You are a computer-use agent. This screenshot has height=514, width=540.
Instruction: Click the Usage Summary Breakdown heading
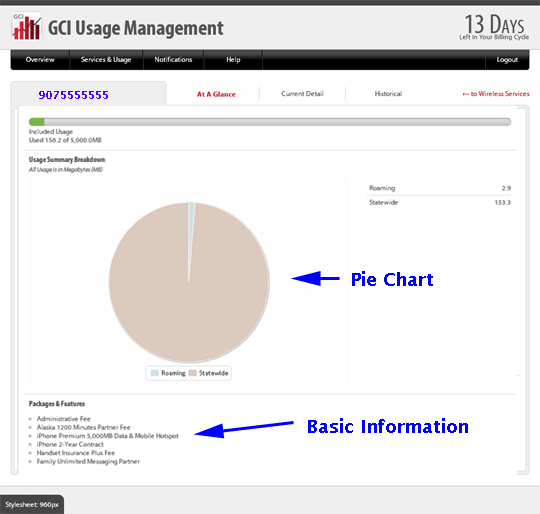(x=67, y=159)
